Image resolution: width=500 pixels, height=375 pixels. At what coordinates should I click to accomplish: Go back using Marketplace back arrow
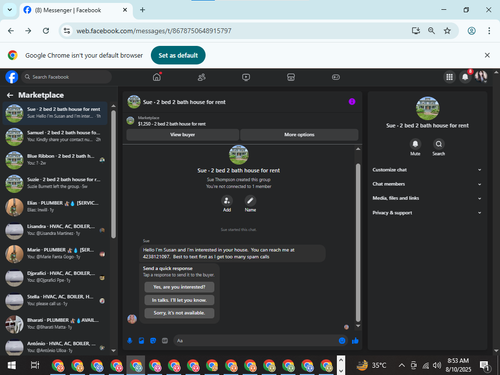[10, 95]
